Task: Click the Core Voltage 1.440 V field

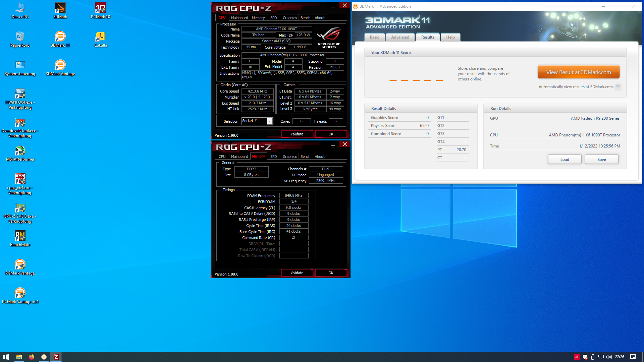Action: coord(300,47)
